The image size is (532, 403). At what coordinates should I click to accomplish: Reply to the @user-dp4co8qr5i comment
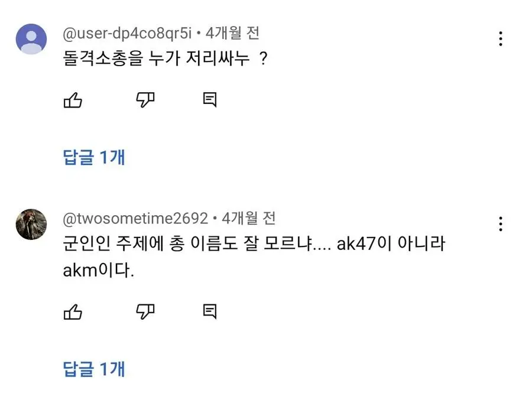[209, 100]
